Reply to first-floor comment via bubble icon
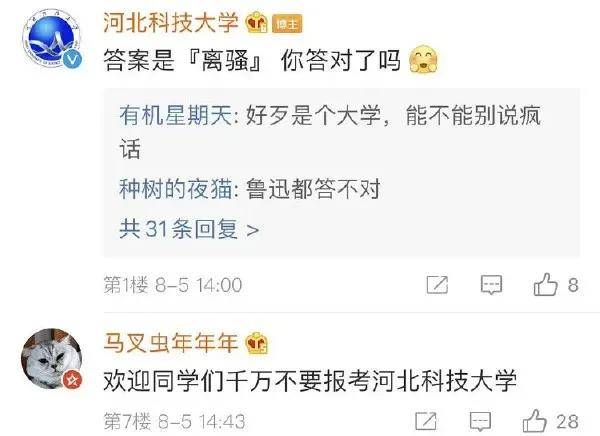The image size is (600, 436). [x=491, y=285]
